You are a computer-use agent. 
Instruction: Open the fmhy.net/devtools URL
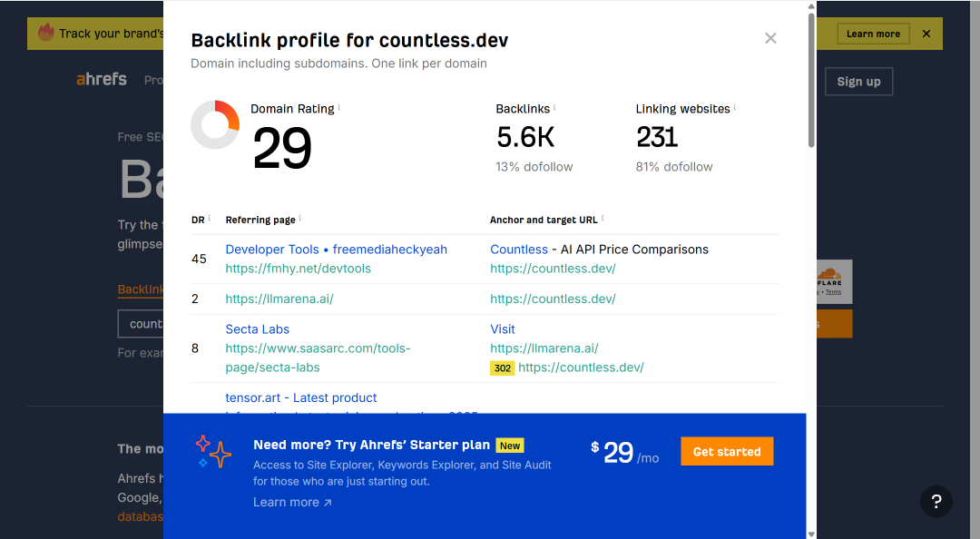click(x=299, y=269)
